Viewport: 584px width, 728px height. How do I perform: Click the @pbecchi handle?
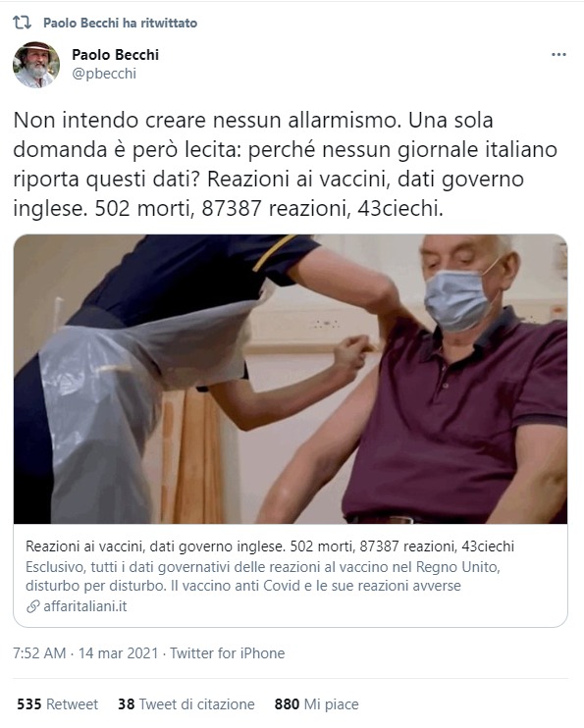tap(104, 74)
